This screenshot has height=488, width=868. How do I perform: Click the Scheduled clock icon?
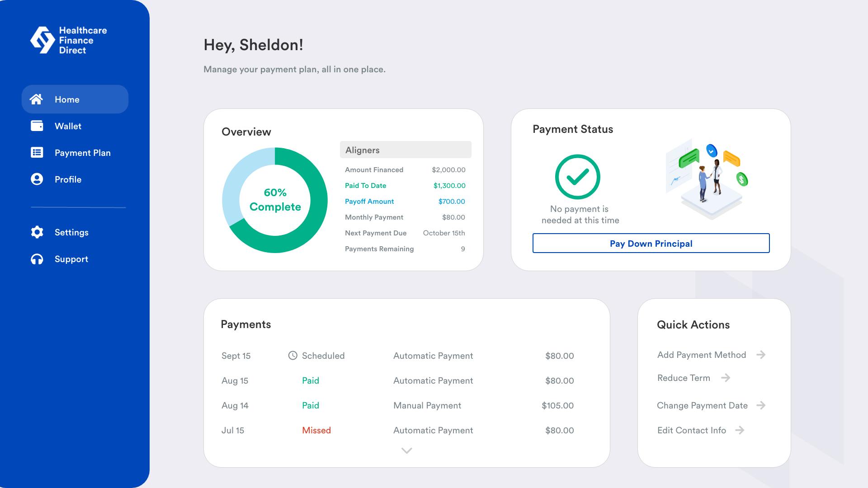pos(293,356)
